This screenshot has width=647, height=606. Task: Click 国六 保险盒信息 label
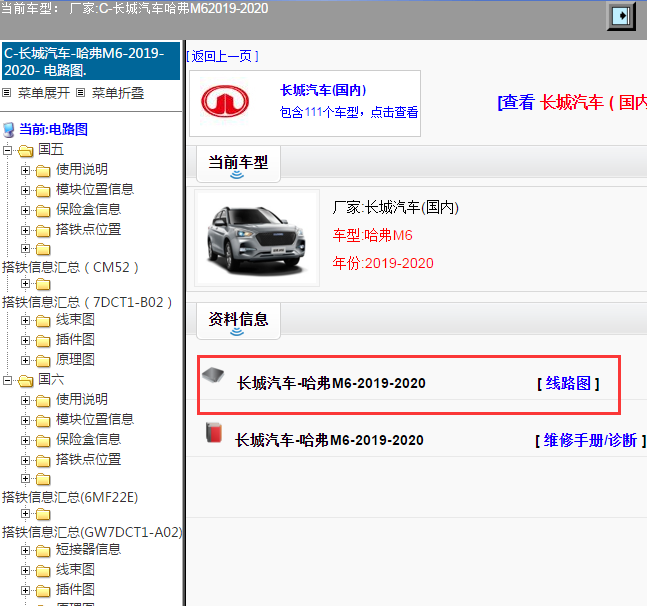pyautogui.click(x=88, y=439)
